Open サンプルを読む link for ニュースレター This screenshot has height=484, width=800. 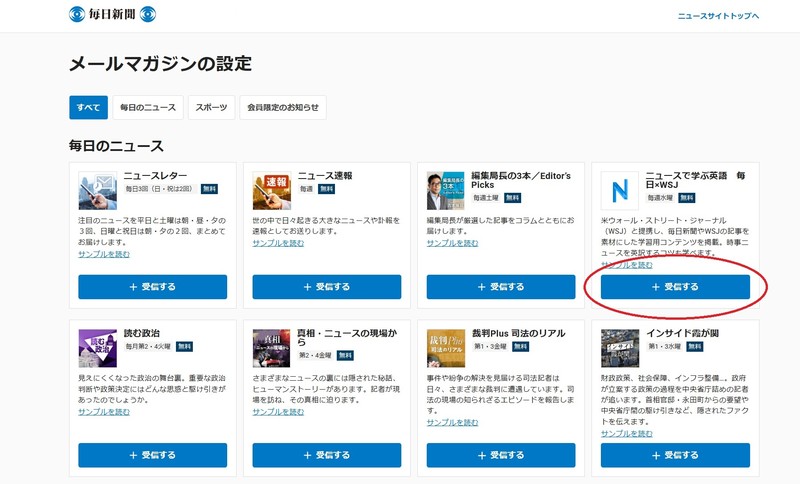104,254
